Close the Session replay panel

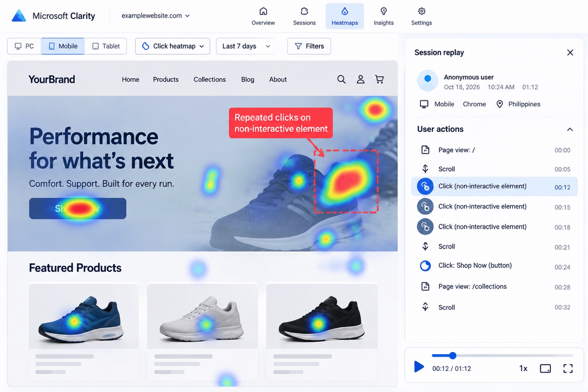[x=570, y=53]
